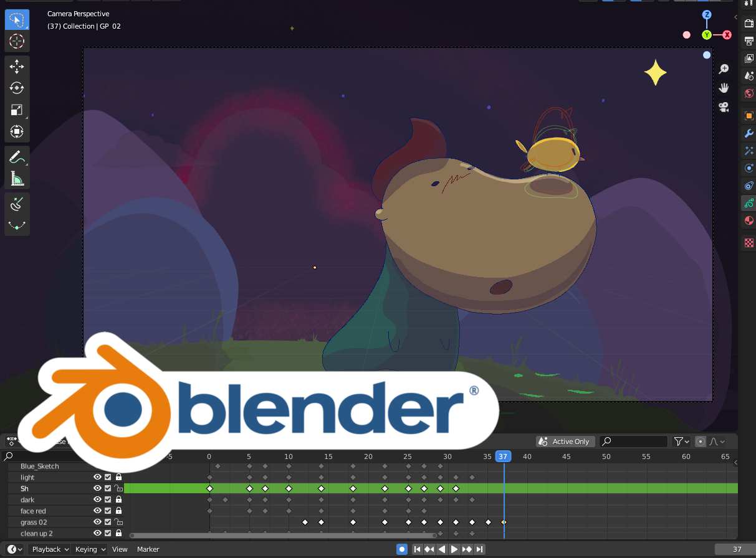Screen dimensions: 756x558
Task: Hide the face red layer
Action: (x=97, y=511)
